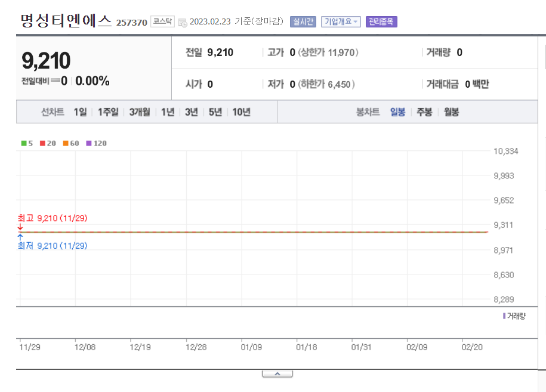Click the 최저 9,210 (11/29) label
Screen dimensions: 546x392
click(53, 246)
